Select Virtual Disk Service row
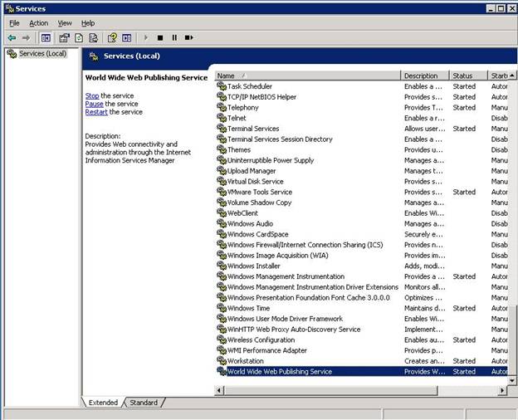The image size is (518, 420). (362, 182)
